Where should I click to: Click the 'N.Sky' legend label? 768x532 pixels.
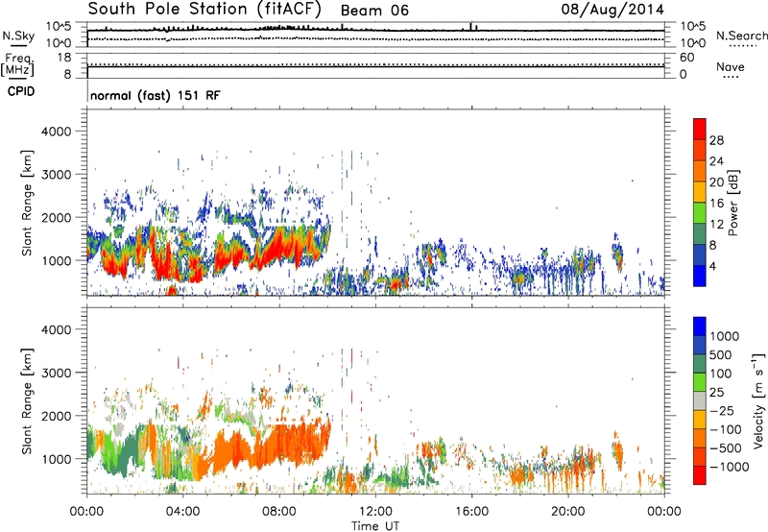pos(18,36)
